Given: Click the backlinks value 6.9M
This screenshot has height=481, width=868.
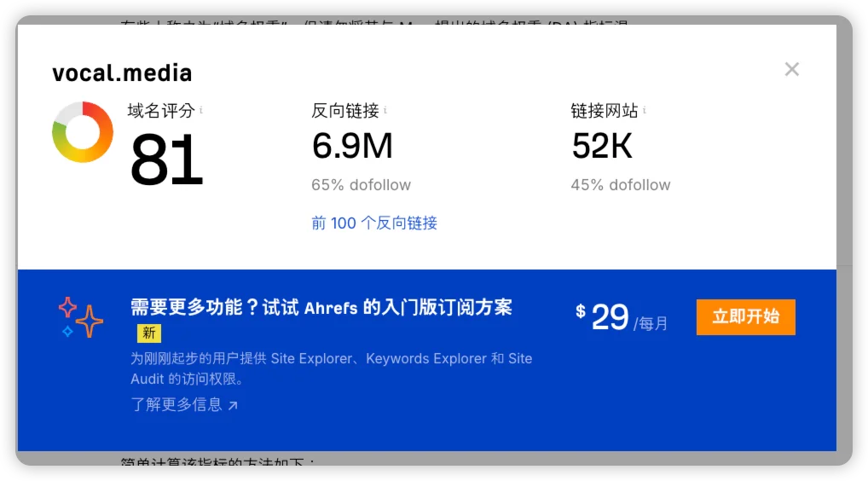Looking at the screenshot, I should [x=352, y=146].
